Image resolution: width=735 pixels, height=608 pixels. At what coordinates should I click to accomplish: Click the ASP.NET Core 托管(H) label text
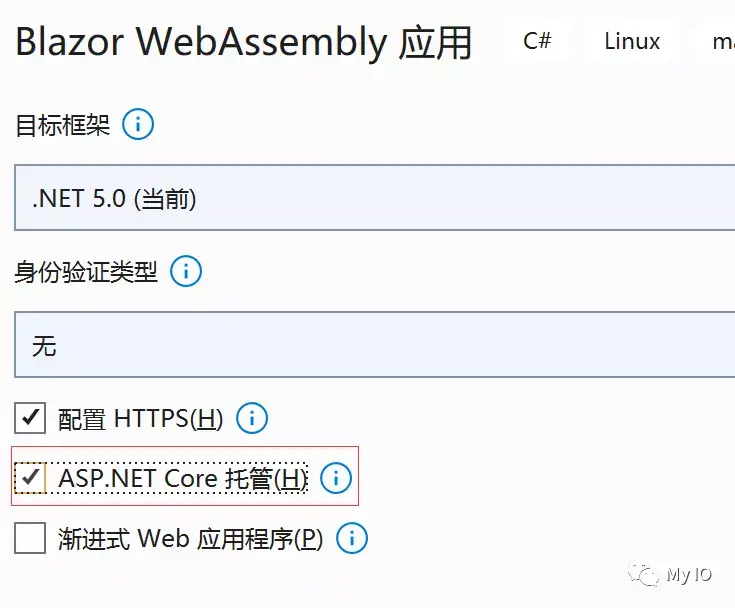(x=183, y=478)
